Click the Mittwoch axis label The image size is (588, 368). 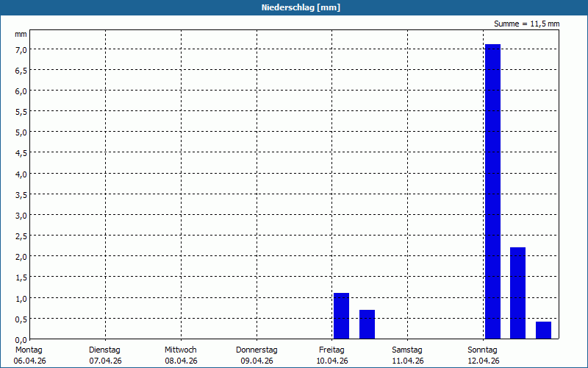tap(180, 350)
